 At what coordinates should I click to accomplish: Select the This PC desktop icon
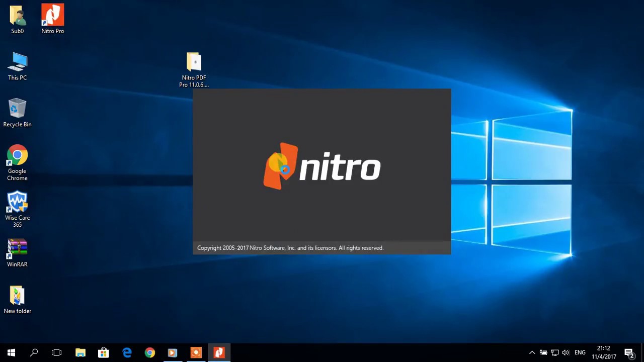pos(17,66)
